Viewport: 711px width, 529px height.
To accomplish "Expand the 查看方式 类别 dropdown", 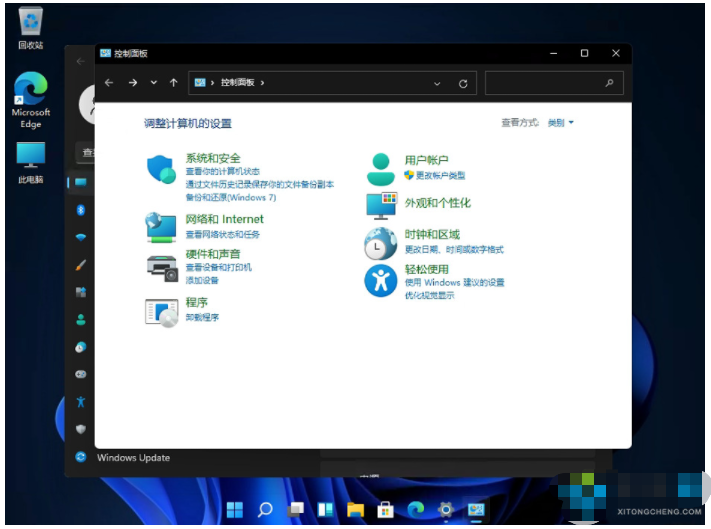I will point(560,122).
